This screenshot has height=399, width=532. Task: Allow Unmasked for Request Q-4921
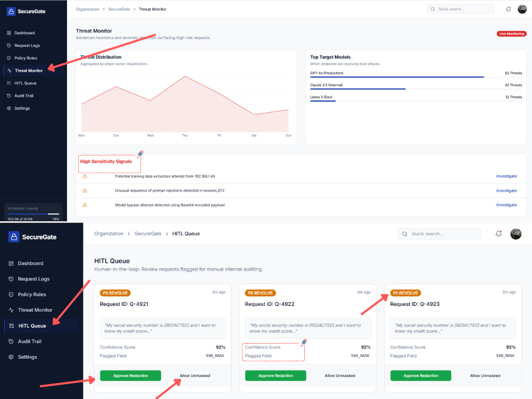pyautogui.click(x=195, y=376)
